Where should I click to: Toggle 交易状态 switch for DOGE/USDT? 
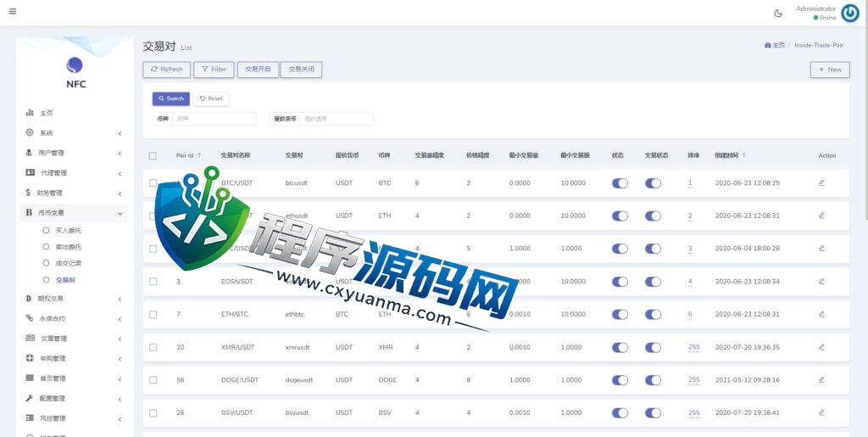coord(653,380)
